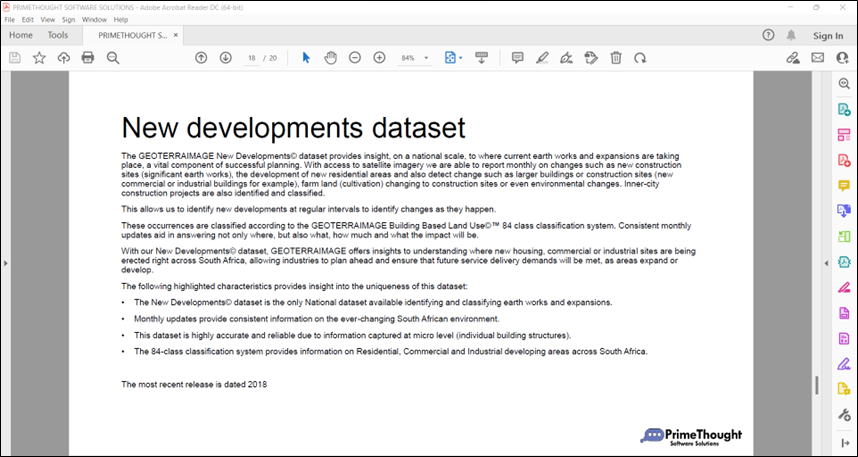Share a link to this file
The height and width of the screenshot is (457, 858).
792,57
